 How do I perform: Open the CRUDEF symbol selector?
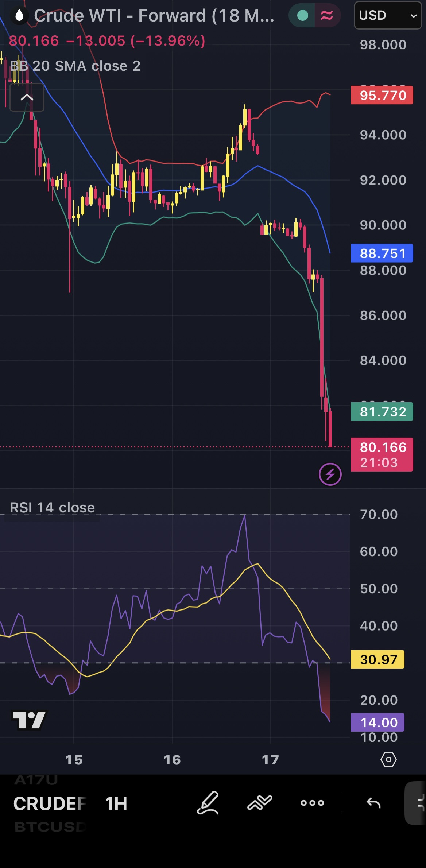50,803
